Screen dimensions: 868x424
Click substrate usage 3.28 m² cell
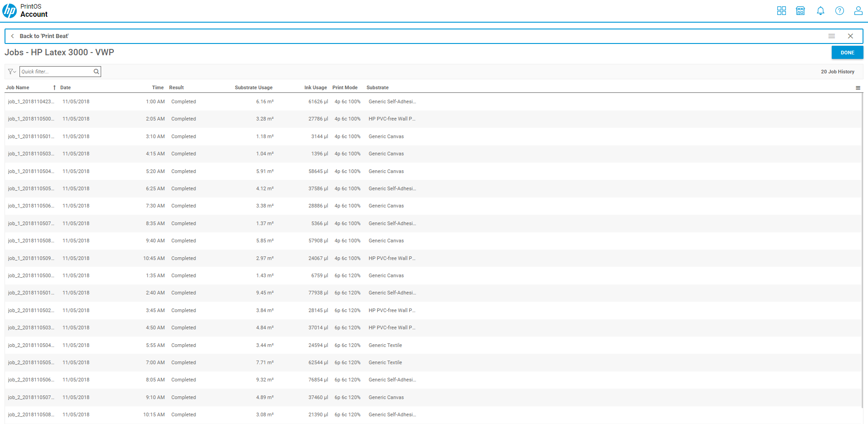(265, 119)
